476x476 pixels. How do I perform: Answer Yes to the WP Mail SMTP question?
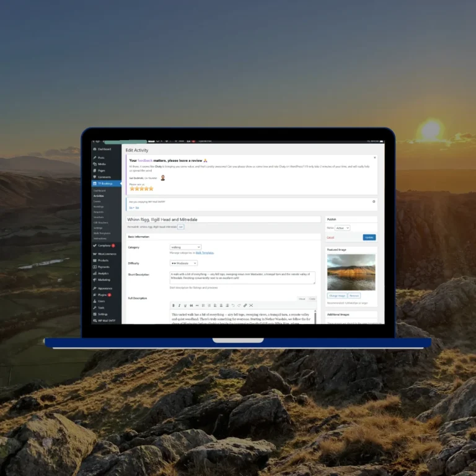coord(131,208)
